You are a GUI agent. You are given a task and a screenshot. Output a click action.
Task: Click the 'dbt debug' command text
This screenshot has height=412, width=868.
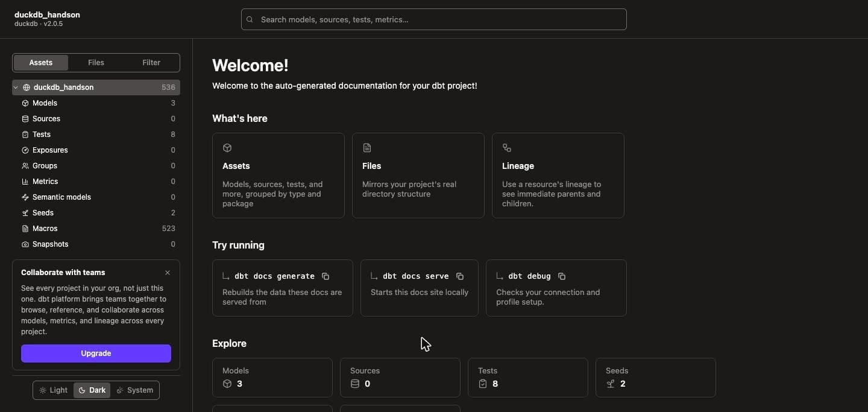(x=529, y=276)
